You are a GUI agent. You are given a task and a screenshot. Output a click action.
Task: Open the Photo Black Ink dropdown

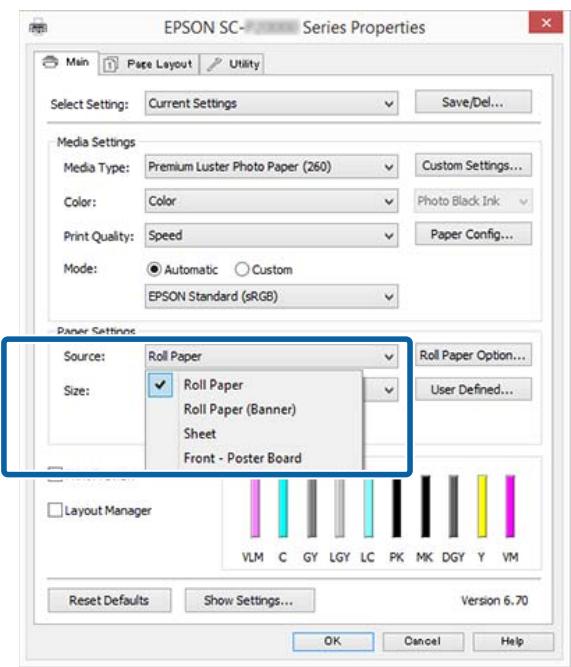(473, 201)
